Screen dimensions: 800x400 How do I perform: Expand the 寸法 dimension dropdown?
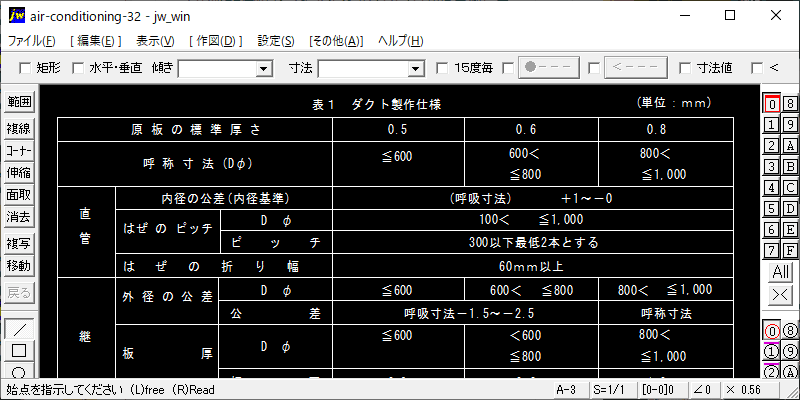pyautogui.click(x=416, y=68)
